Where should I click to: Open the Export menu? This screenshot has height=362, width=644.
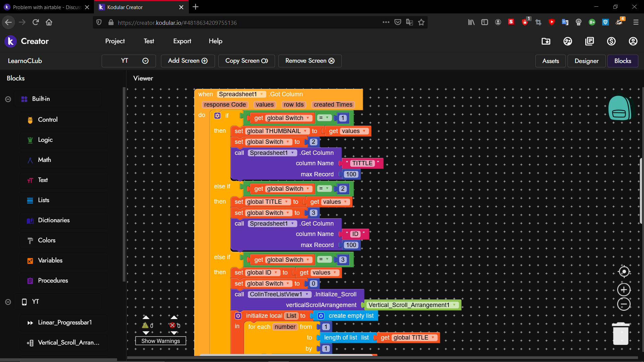click(182, 41)
